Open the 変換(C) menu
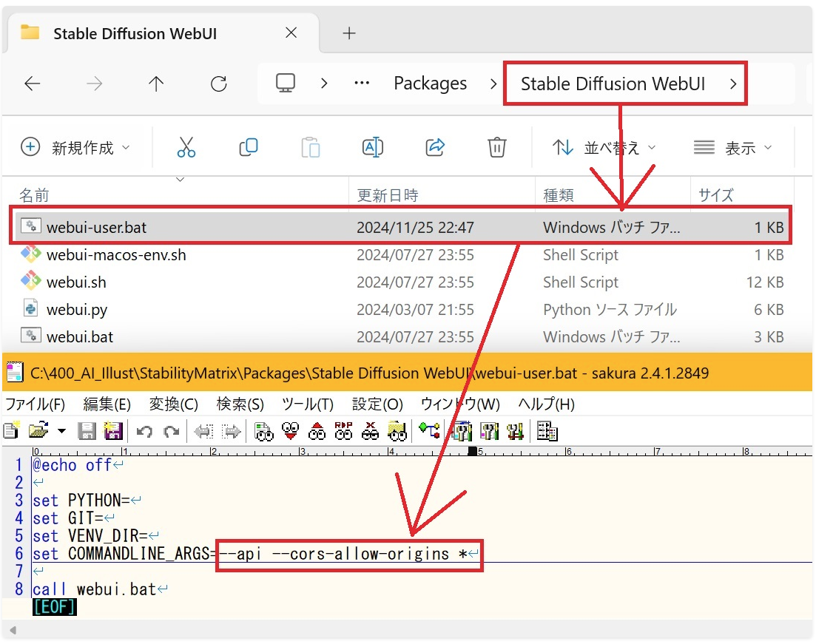The height and width of the screenshot is (644, 816). (173, 404)
